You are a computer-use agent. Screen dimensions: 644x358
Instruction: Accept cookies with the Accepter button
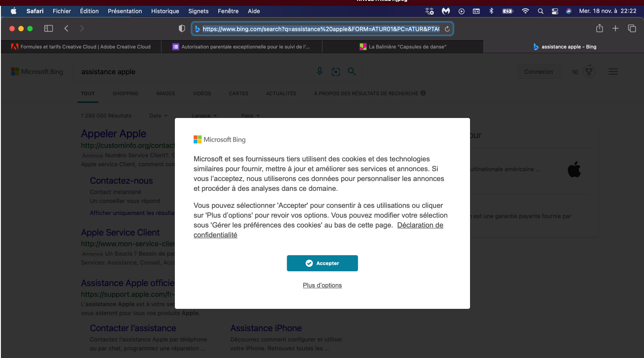tap(322, 263)
